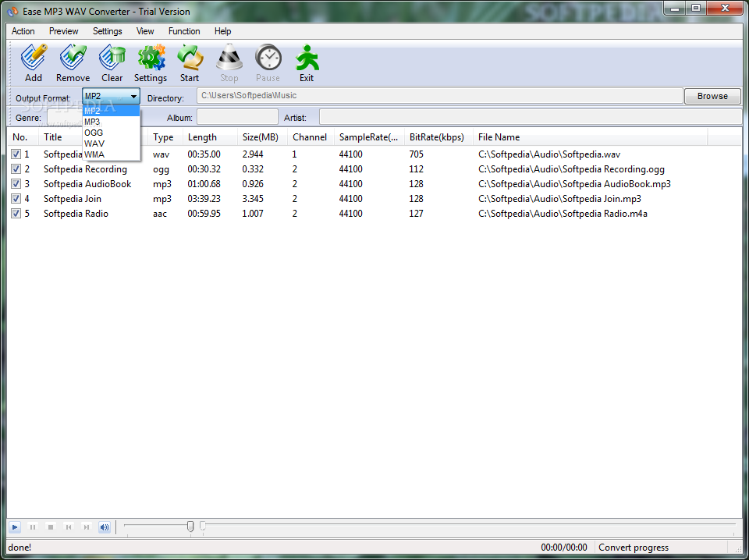
Task: Uncheck the checkbox for Softpedia Join
Action: click(16, 199)
